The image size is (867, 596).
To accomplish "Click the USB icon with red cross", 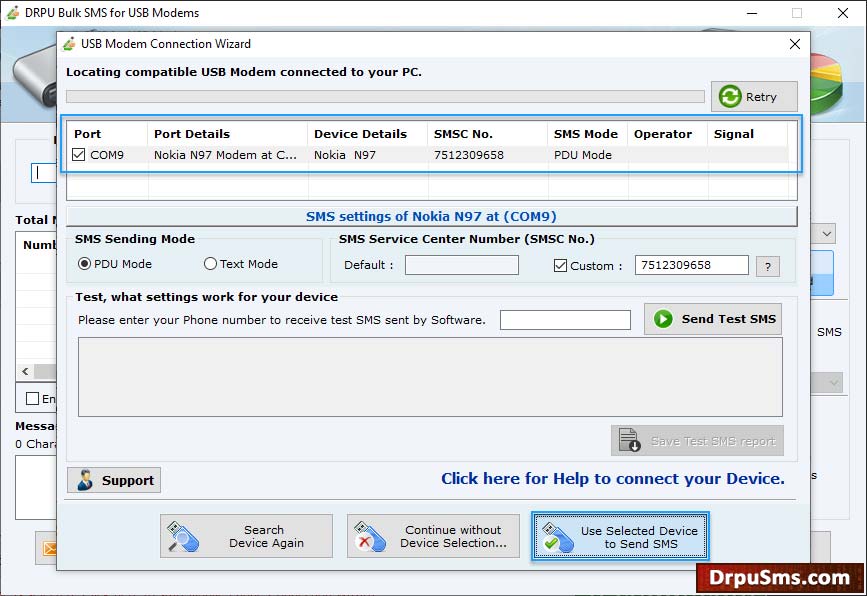I will point(370,537).
